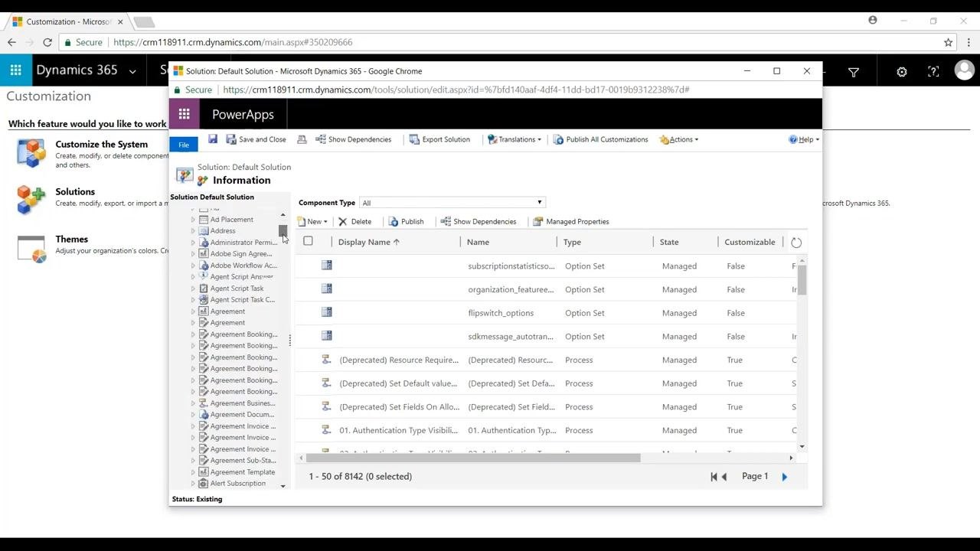Open the Dynamics 365 waffle launcher in main window
Image resolution: width=980 pixels, height=551 pixels.
tap(15, 70)
